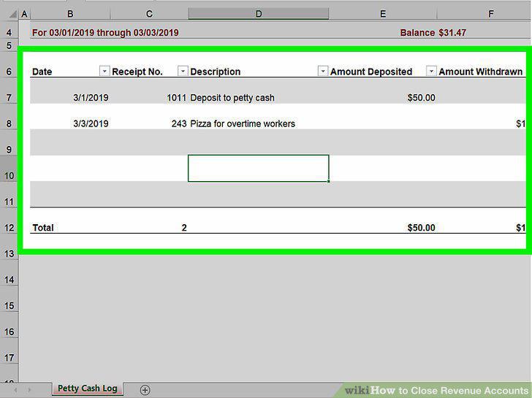The width and height of the screenshot is (532, 398).
Task: Open the Date column filter dropdown
Action: (x=104, y=71)
